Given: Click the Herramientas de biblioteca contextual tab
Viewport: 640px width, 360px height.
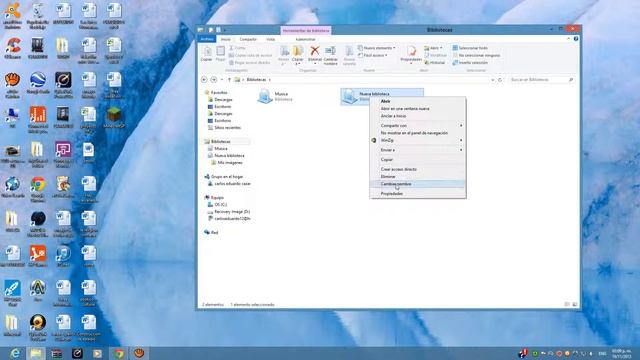Looking at the screenshot, I should coord(306,31).
